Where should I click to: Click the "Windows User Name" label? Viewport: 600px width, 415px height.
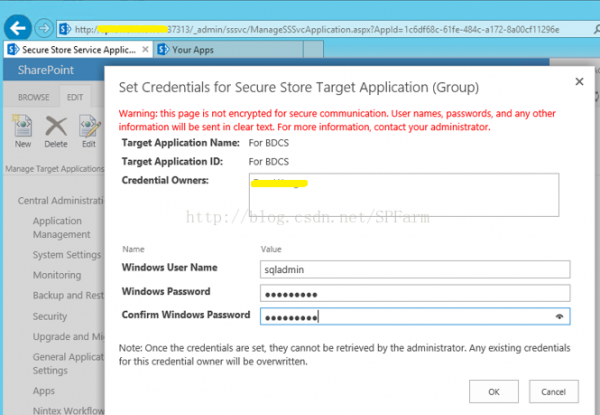point(170,267)
